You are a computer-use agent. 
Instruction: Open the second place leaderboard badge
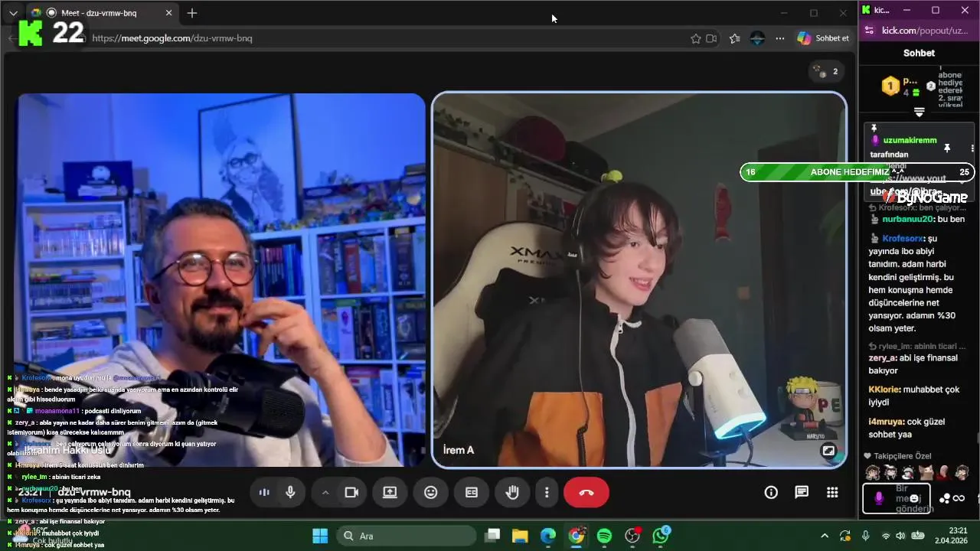coord(930,86)
